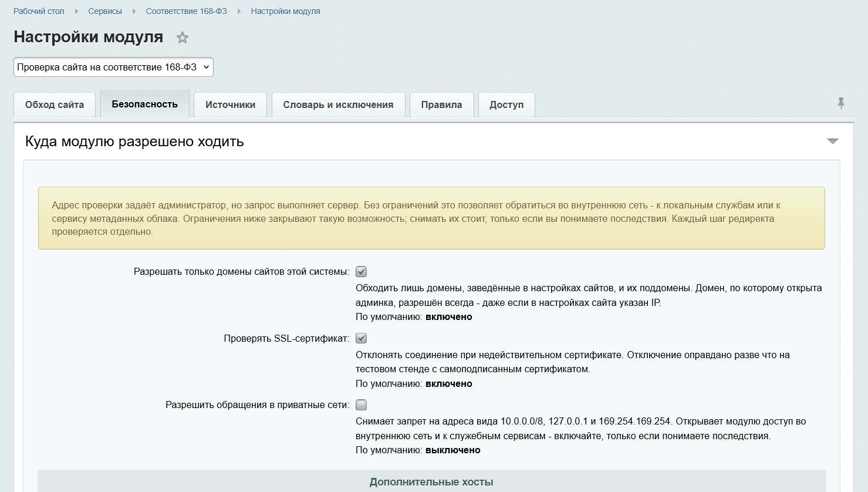Switch to the 'Доступ' tab
868x492 pixels.
[x=506, y=105]
